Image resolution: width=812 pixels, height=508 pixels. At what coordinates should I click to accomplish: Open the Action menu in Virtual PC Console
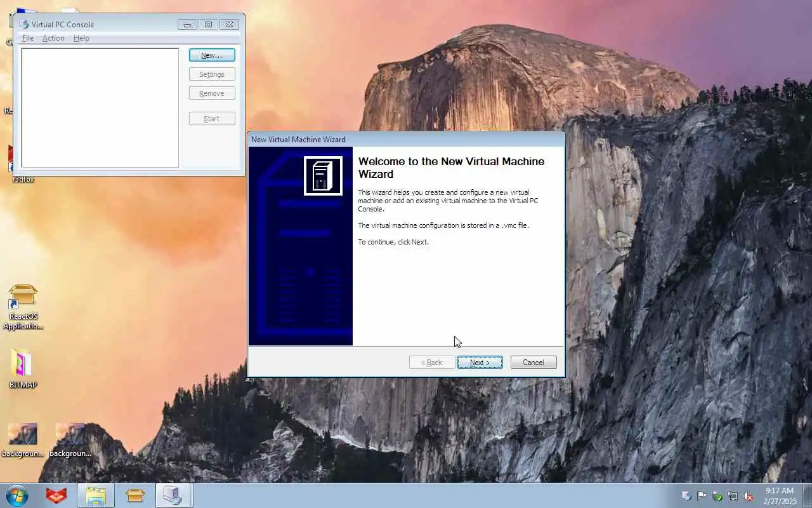point(53,38)
